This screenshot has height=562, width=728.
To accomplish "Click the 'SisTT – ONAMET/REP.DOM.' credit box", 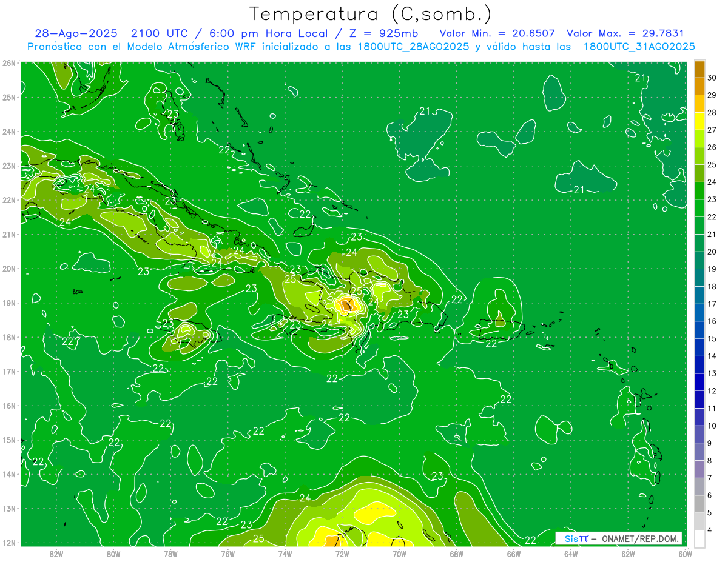I will coord(619,538).
